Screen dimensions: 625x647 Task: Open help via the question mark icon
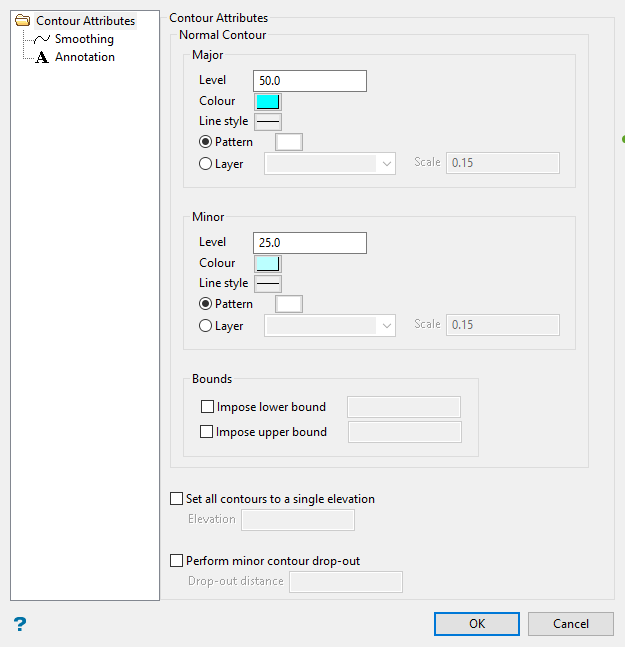point(20,624)
